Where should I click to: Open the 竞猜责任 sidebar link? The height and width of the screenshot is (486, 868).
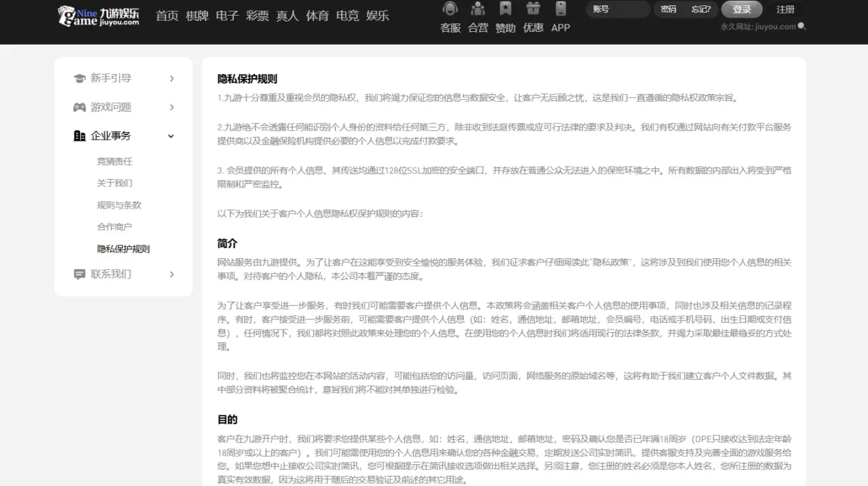(115, 161)
